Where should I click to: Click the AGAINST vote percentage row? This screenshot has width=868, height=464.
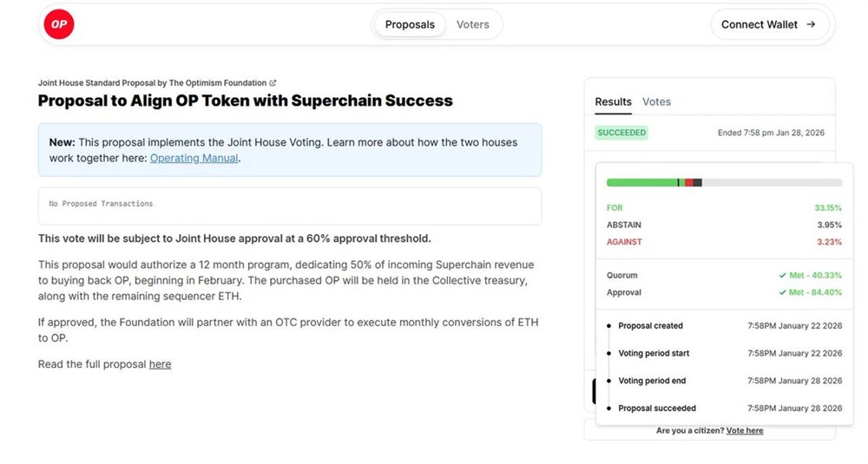pos(724,242)
